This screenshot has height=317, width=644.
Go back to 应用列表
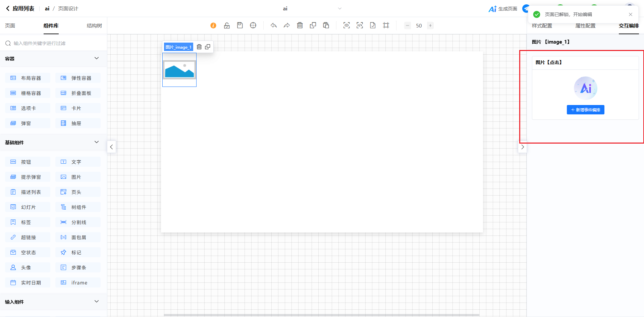pyautogui.click(x=20, y=9)
